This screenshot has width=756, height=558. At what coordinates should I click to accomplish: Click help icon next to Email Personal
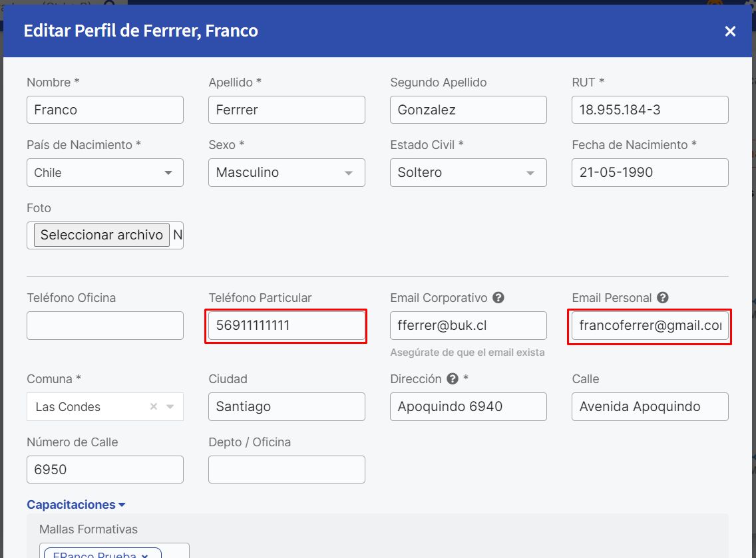662,298
